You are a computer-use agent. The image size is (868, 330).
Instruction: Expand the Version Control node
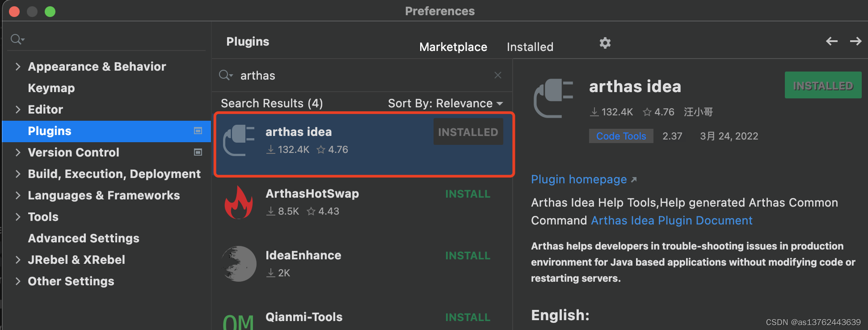click(x=18, y=152)
